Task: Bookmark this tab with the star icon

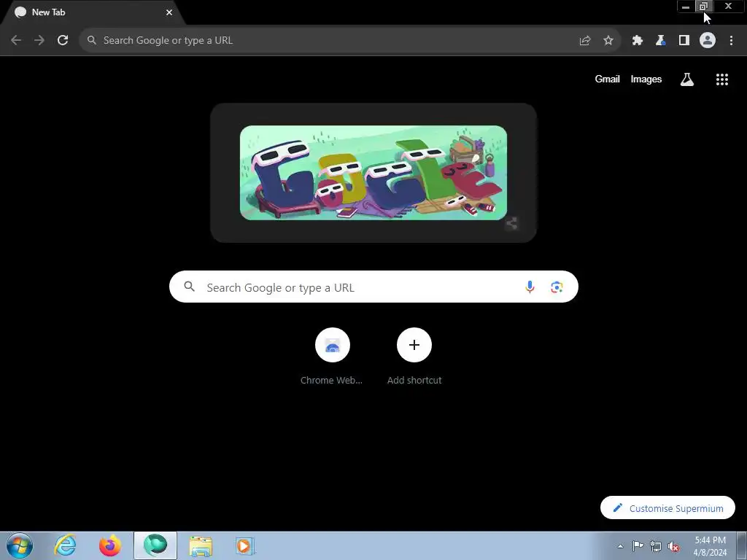Action: [608, 41]
